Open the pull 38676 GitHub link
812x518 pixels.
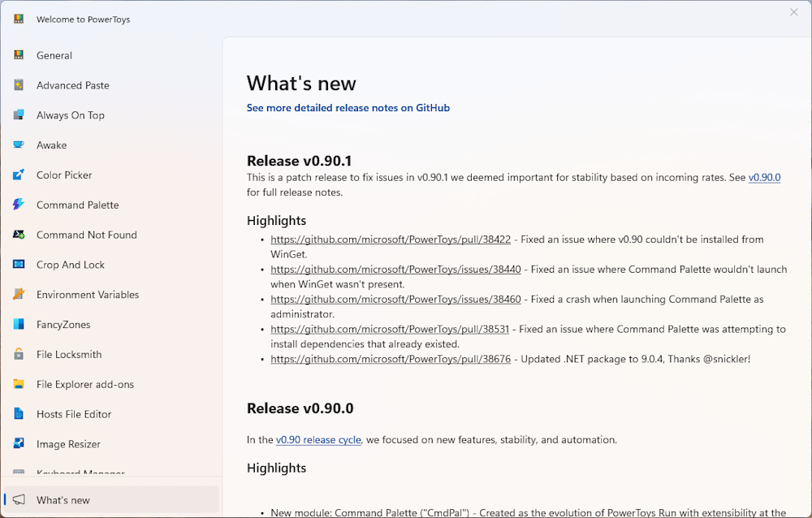[x=391, y=359]
